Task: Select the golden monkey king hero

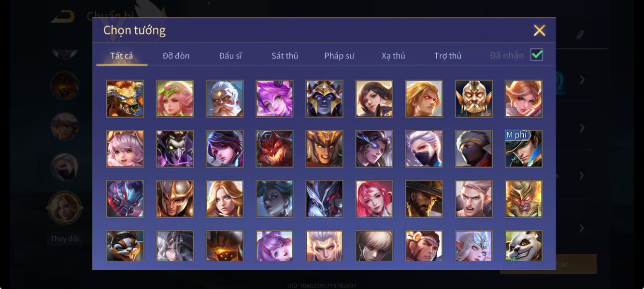Action: pos(524,199)
